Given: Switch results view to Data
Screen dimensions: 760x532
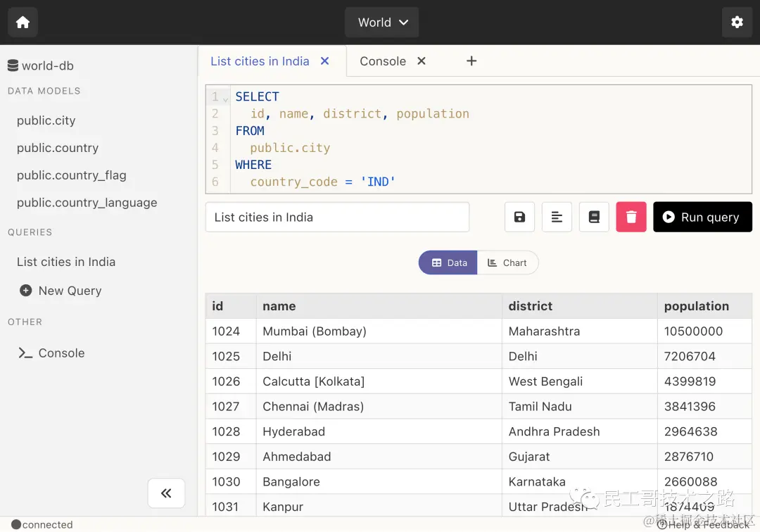Looking at the screenshot, I should [448, 262].
